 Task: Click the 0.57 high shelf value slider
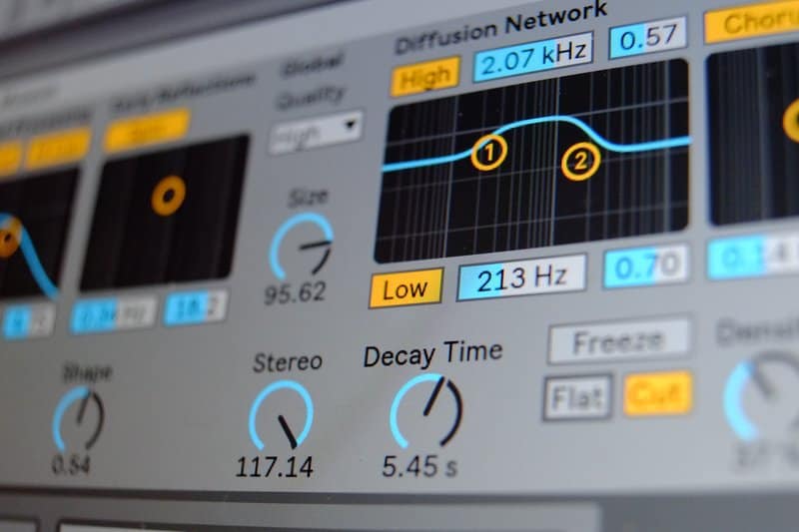647,37
